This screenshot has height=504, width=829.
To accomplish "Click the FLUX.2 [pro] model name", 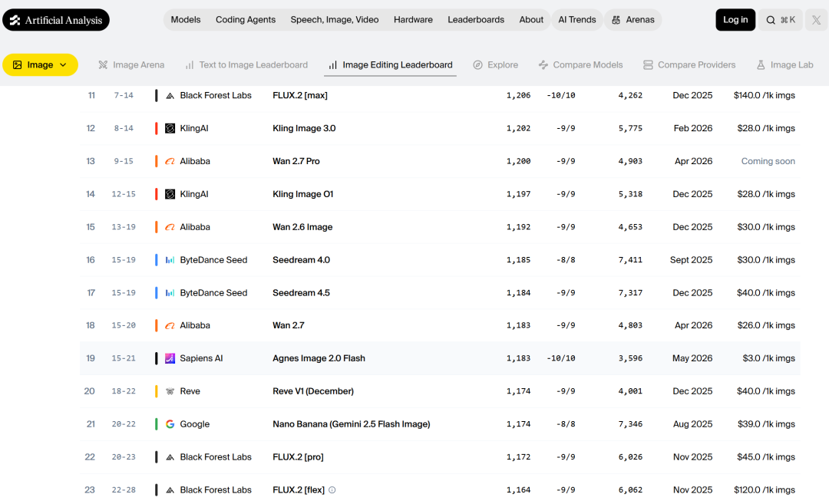I will pos(298,457).
